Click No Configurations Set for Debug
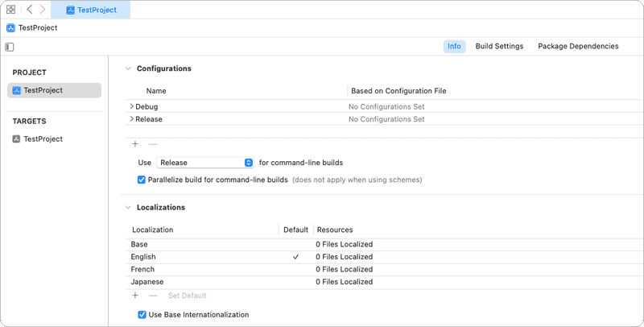Viewport: 644px width, 327px height. [x=386, y=106]
